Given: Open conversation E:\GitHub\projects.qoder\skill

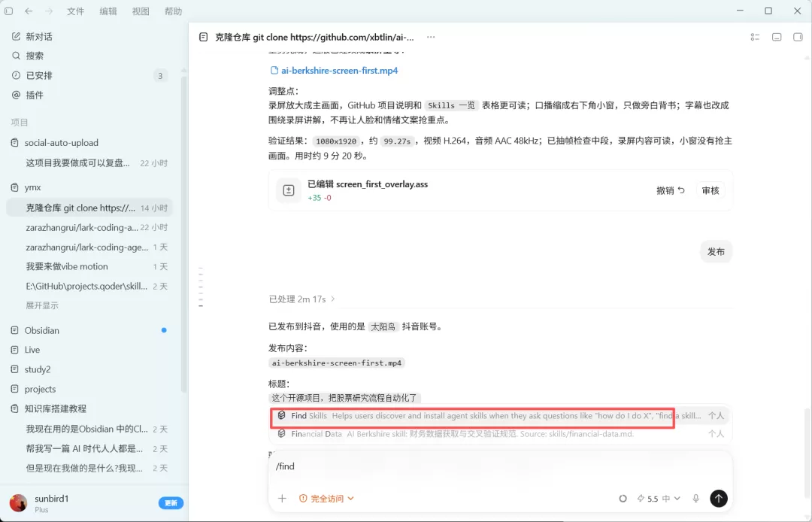Looking at the screenshot, I should pos(89,286).
